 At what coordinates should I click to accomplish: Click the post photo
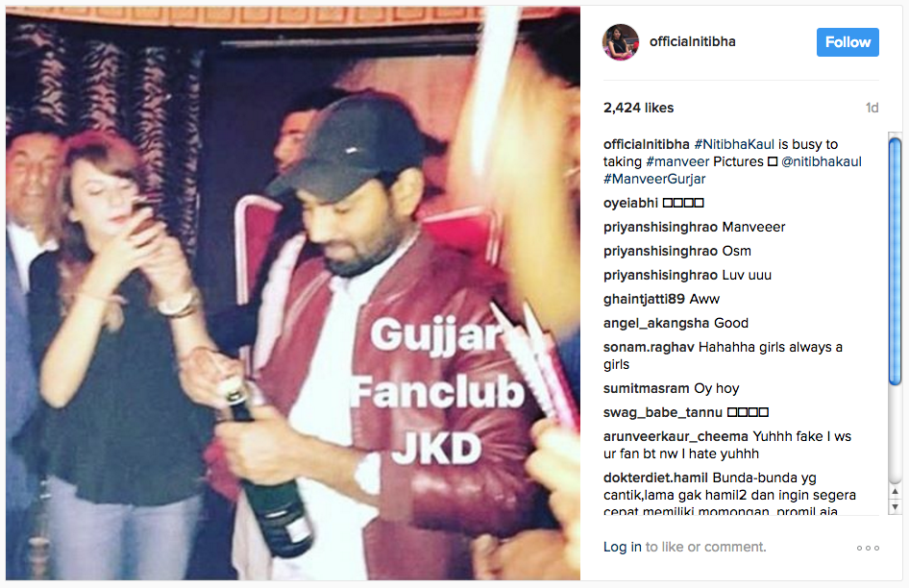pyautogui.click(x=293, y=293)
